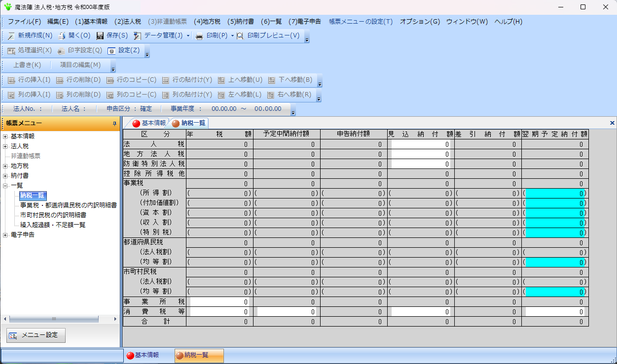The width and height of the screenshot is (617, 364).
Task: Open the 印刷(P) dropdown arrow
Action: pos(232,36)
